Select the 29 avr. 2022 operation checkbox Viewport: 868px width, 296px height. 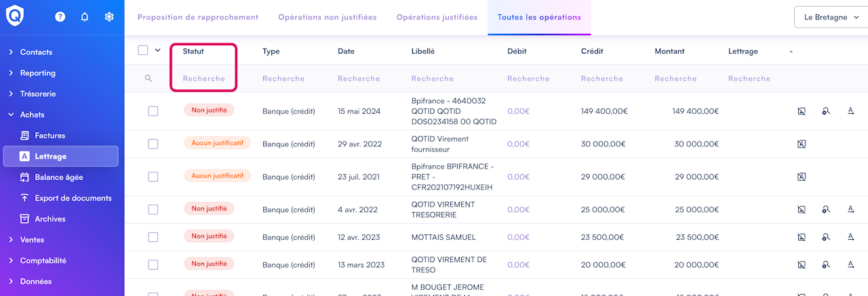point(153,144)
